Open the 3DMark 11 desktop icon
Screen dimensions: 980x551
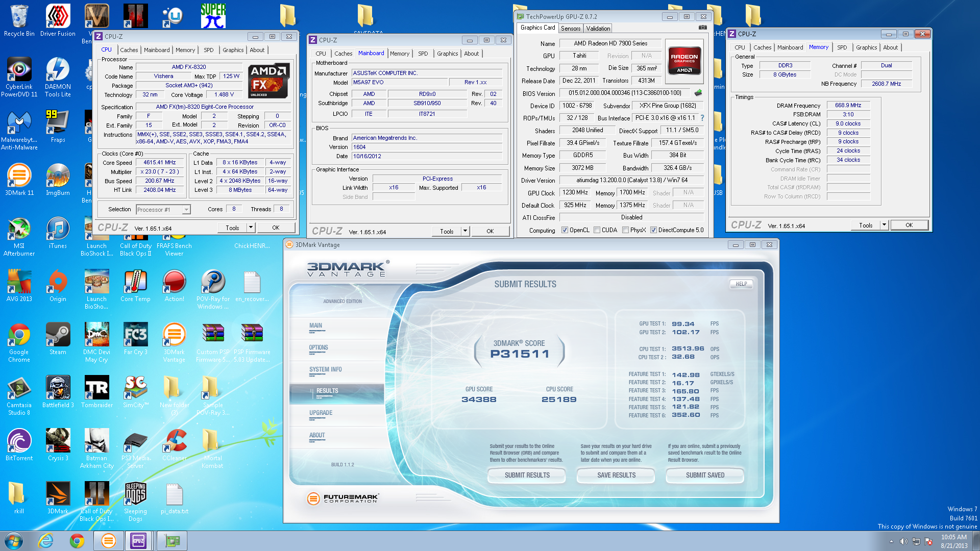point(19,180)
